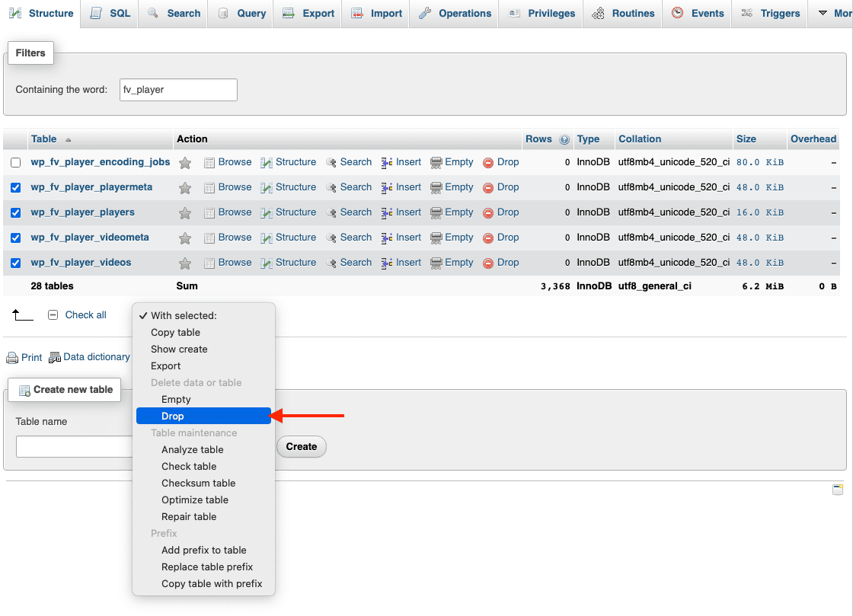
Task: Click the Data dictionary link
Action: (96, 357)
